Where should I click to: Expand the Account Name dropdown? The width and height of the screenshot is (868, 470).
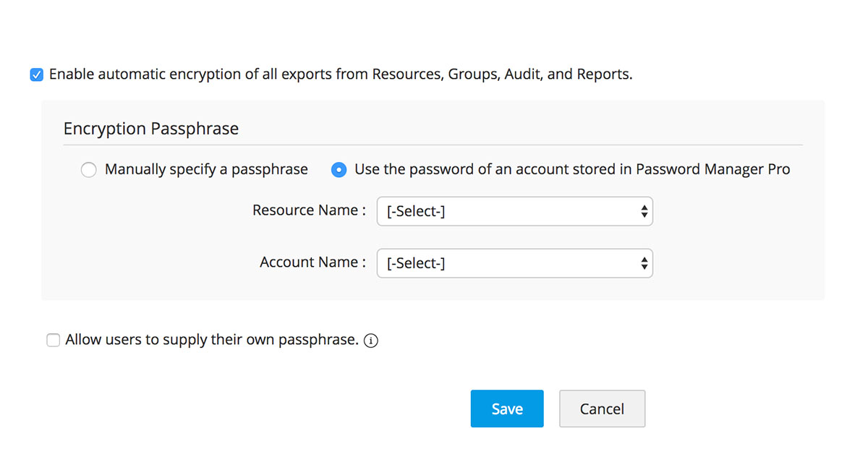(x=514, y=263)
